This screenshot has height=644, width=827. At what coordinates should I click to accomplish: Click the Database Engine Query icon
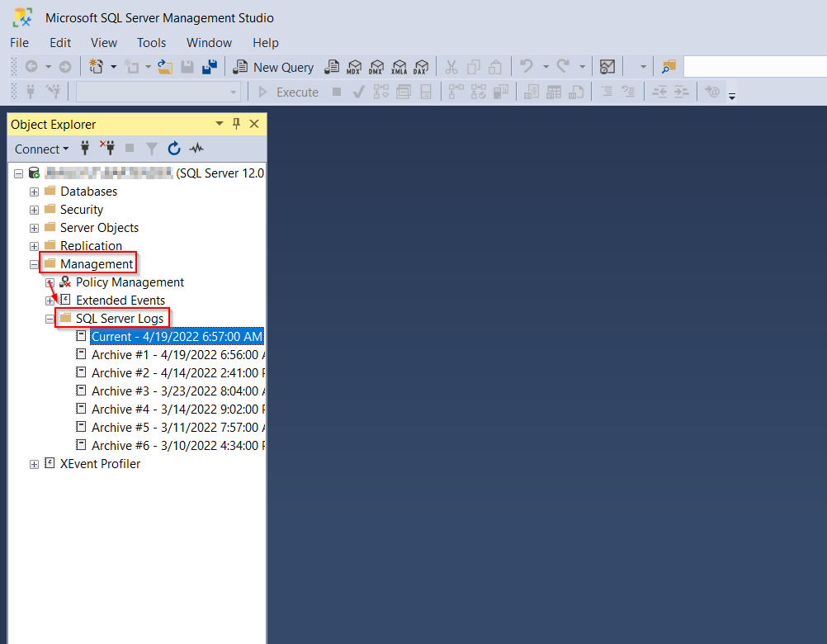click(332, 67)
